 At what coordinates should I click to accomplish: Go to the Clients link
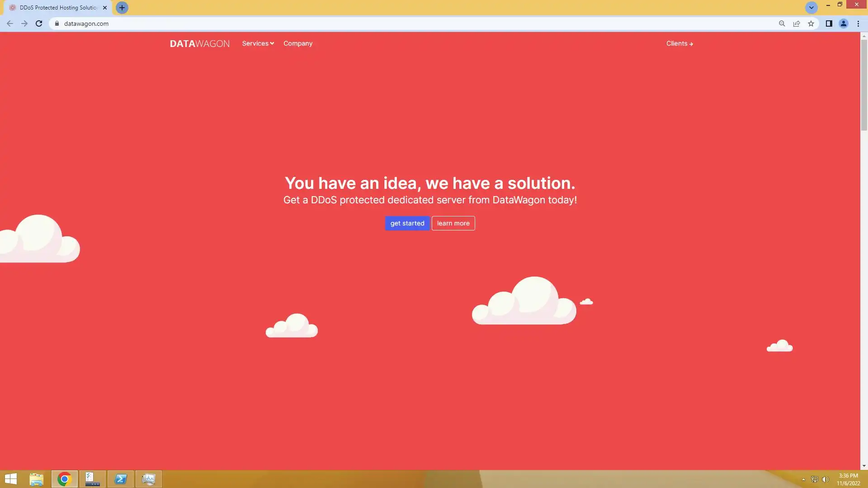tap(679, 43)
